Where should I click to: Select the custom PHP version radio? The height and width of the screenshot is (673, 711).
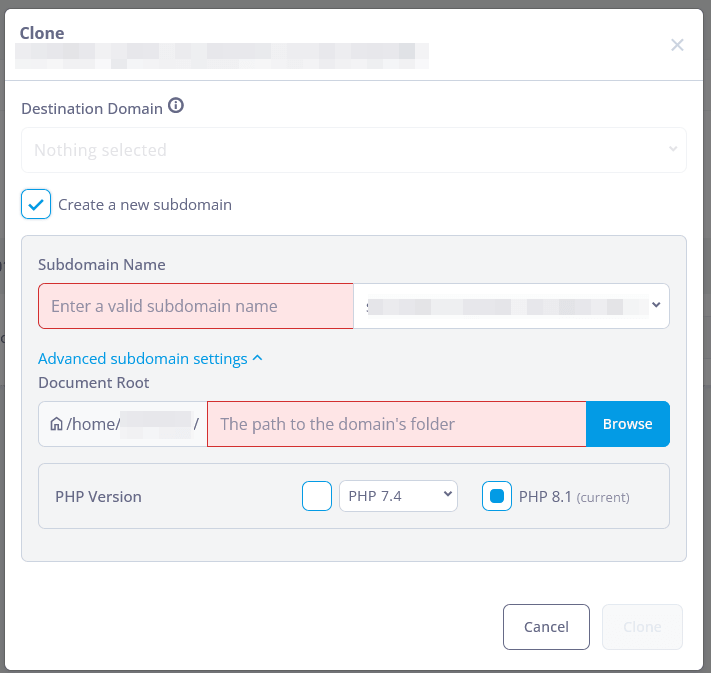[x=317, y=496]
